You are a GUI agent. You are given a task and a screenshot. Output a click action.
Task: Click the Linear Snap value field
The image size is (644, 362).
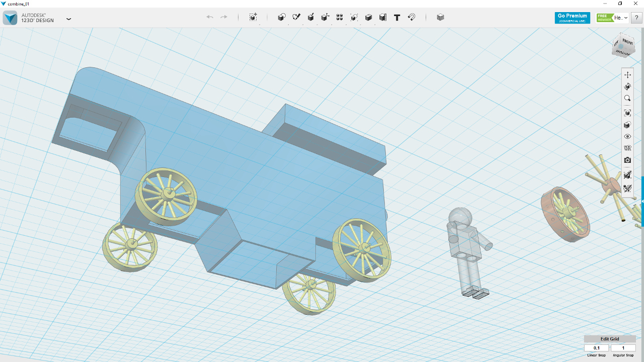point(597,348)
